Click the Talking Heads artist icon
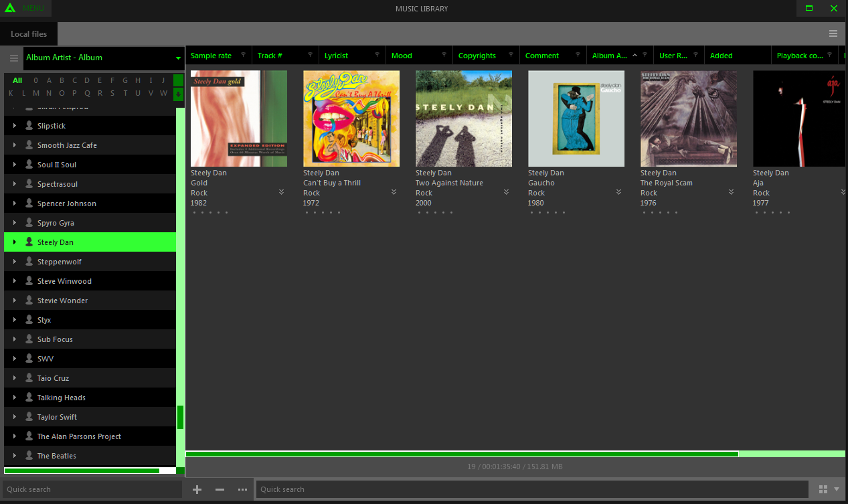 pos(29,398)
